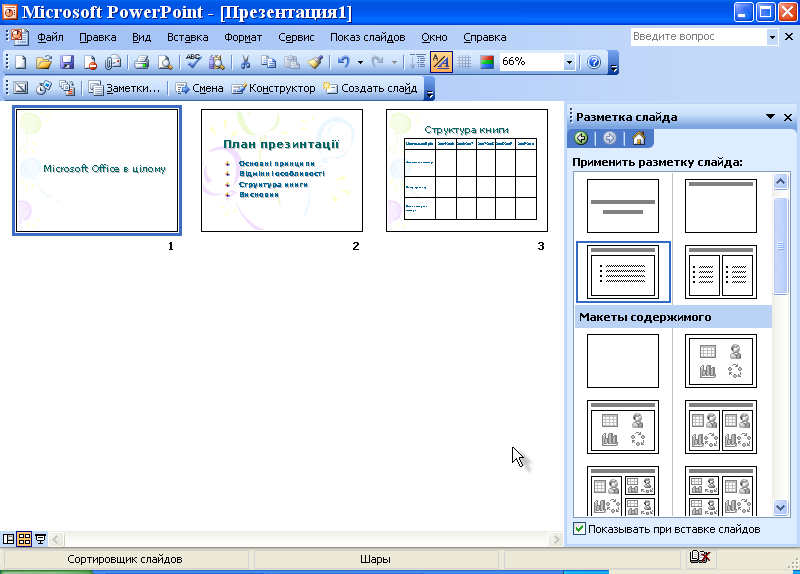Select the Format Painter brush icon
This screenshot has height=574, width=800.
pos(315,62)
